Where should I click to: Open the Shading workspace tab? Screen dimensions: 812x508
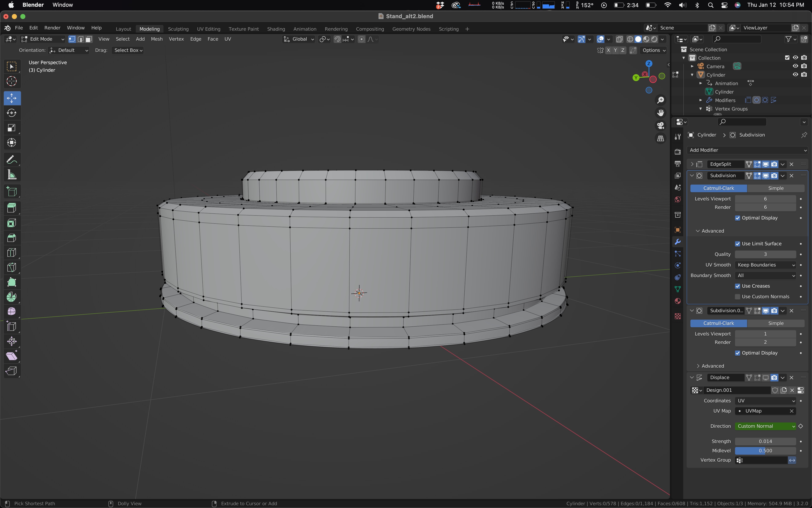pyautogui.click(x=276, y=29)
